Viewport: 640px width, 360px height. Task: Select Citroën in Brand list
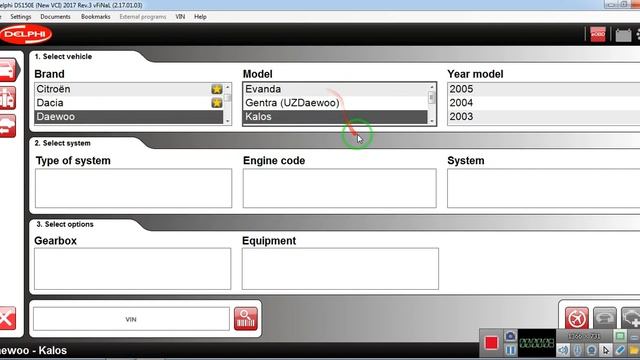pos(129,89)
